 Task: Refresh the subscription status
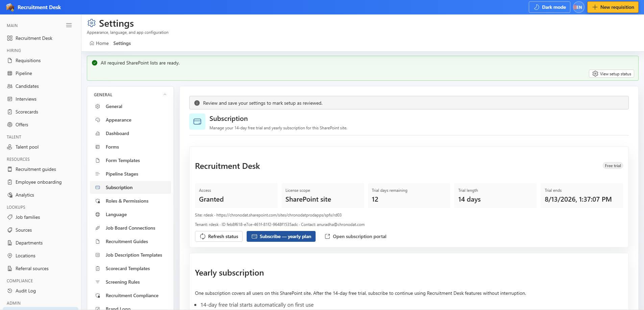click(x=219, y=236)
